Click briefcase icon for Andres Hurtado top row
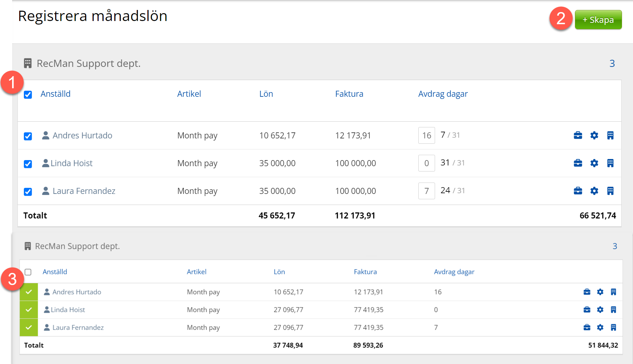Viewport: 633px width, 364px height. pos(578,135)
